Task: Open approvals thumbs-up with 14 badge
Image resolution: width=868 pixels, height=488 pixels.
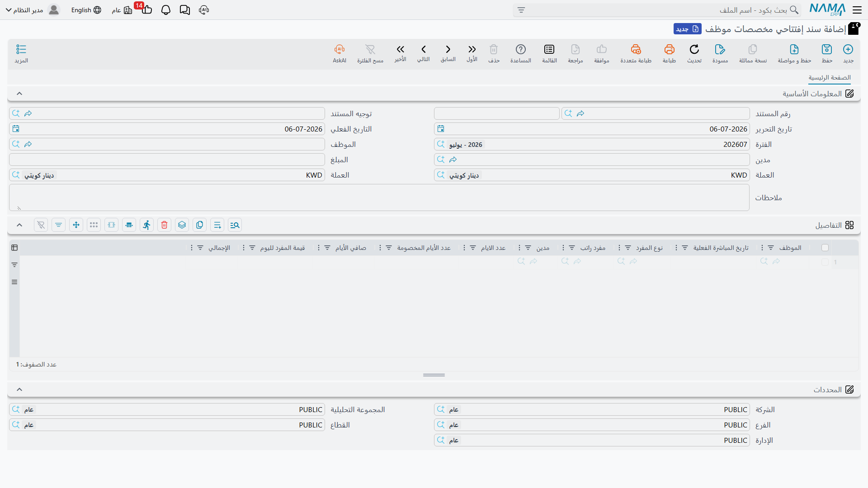Action: coord(146,9)
